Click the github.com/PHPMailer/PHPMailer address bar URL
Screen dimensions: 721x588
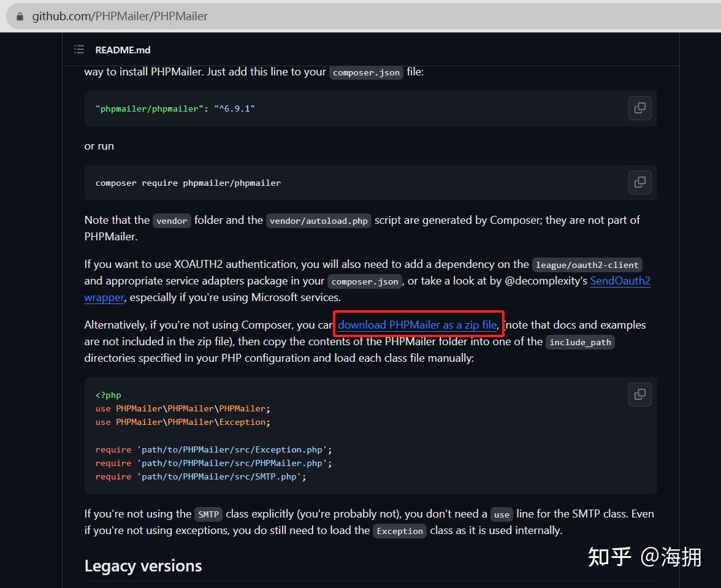pos(120,17)
